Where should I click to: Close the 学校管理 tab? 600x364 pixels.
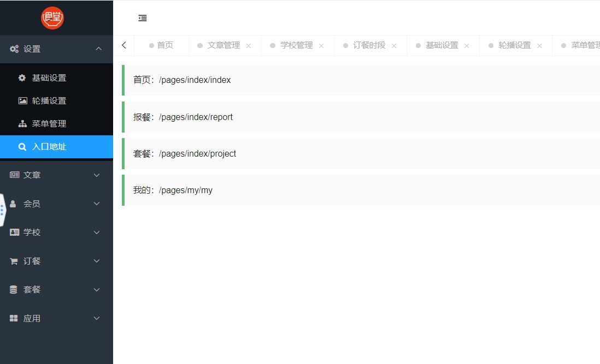coord(321,46)
